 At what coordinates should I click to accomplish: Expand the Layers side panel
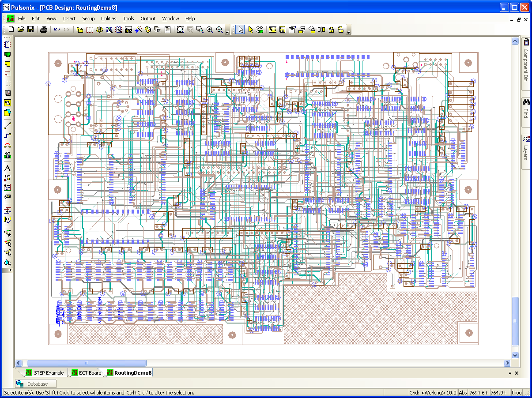pos(526,148)
